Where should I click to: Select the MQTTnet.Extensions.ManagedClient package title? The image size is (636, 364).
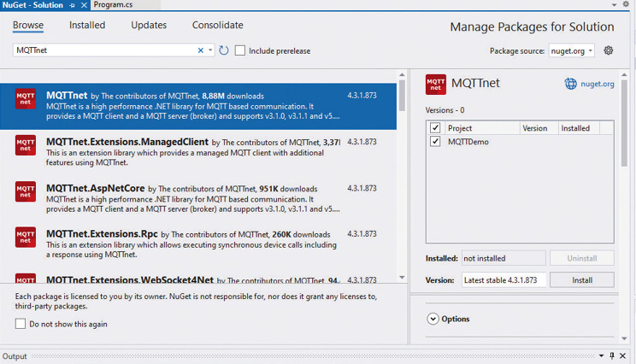pyautogui.click(x=127, y=142)
